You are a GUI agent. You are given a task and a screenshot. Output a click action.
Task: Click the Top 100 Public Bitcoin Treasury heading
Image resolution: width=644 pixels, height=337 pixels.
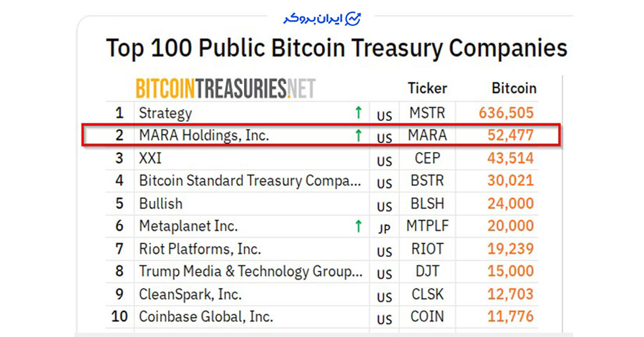click(x=336, y=49)
